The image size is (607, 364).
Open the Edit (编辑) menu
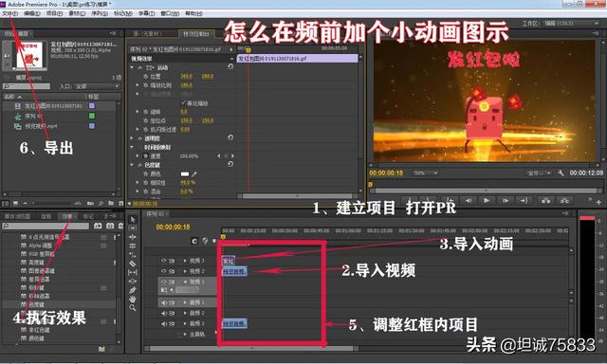tap(32, 13)
